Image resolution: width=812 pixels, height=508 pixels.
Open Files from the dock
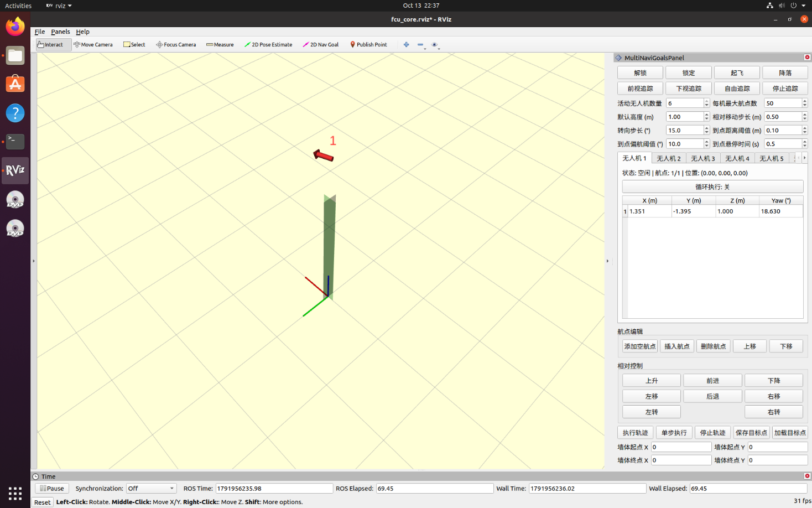tap(15, 55)
